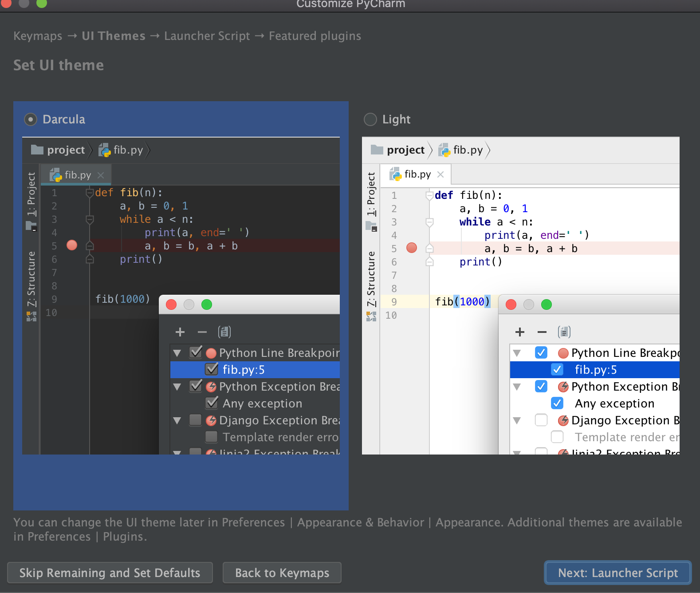This screenshot has height=593, width=700.
Task: Click fold marker on line 1 in Darcula
Action: pyautogui.click(x=90, y=193)
